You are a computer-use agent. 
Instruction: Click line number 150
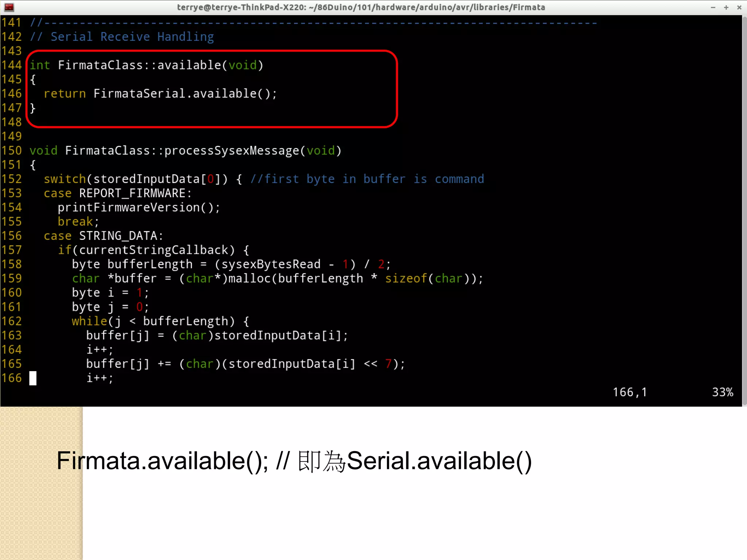[x=11, y=151]
